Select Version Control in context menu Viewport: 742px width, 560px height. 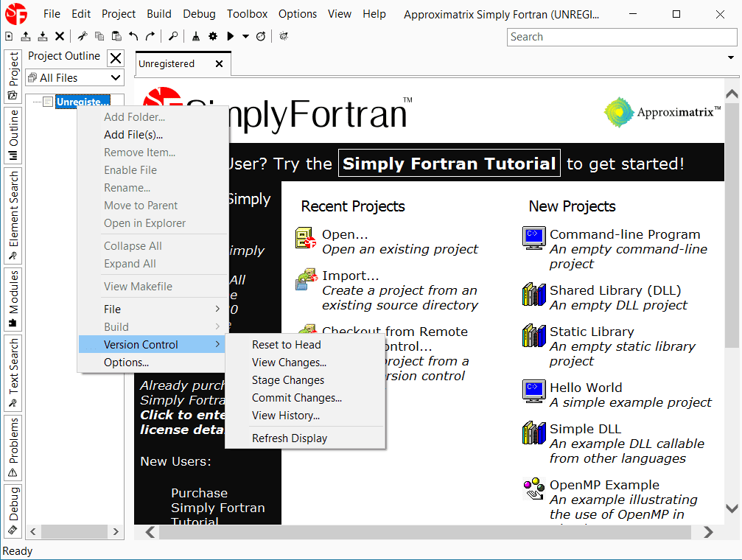tap(153, 345)
